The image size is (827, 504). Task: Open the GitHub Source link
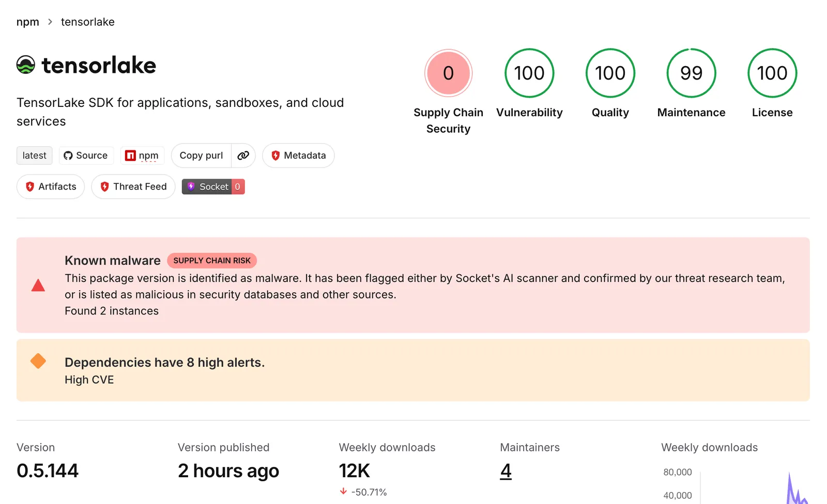pyautogui.click(x=86, y=155)
